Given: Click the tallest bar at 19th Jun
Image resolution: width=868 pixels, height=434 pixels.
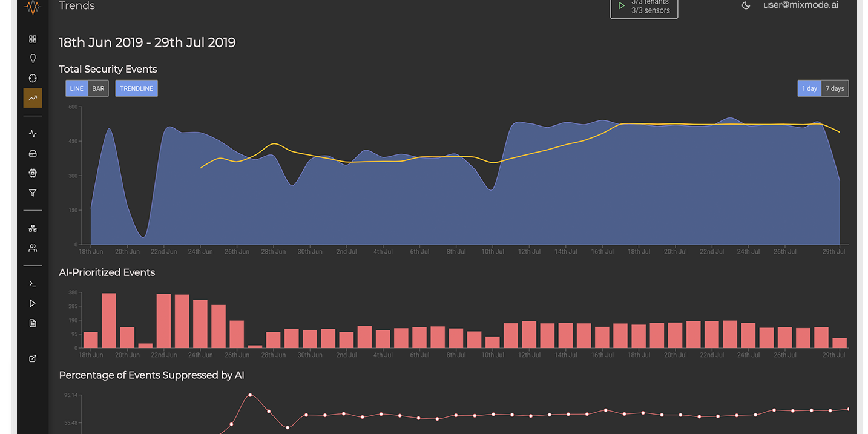Looking at the screenshot, I should (109, 320).
